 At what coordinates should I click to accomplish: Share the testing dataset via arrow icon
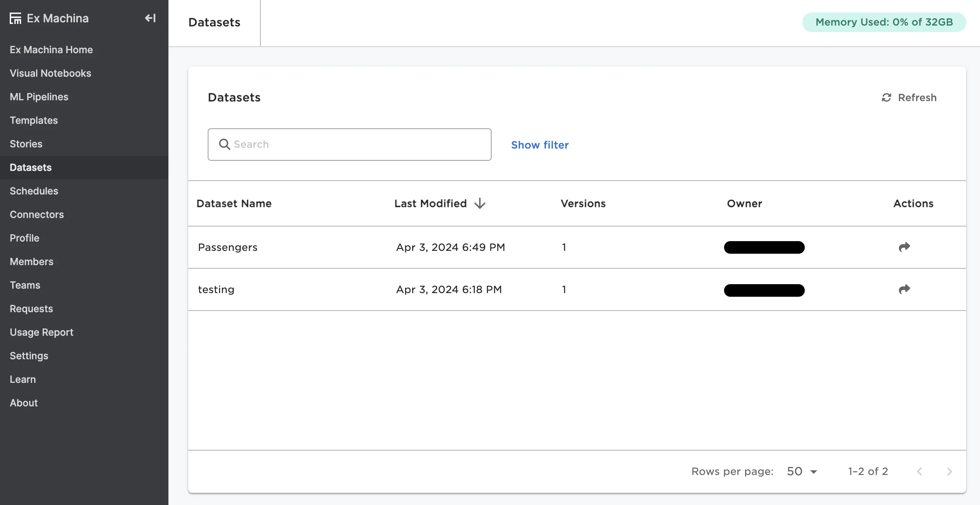[904, 289]
